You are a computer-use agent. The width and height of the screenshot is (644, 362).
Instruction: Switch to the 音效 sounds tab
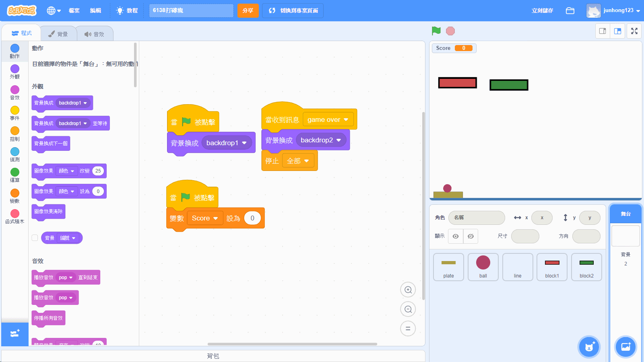[94, 34]
